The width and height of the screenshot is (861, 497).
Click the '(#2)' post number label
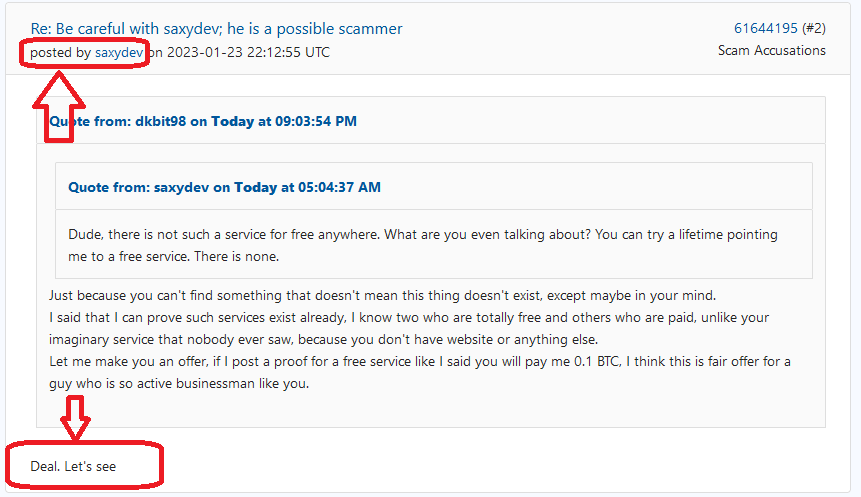coord(813,28)
